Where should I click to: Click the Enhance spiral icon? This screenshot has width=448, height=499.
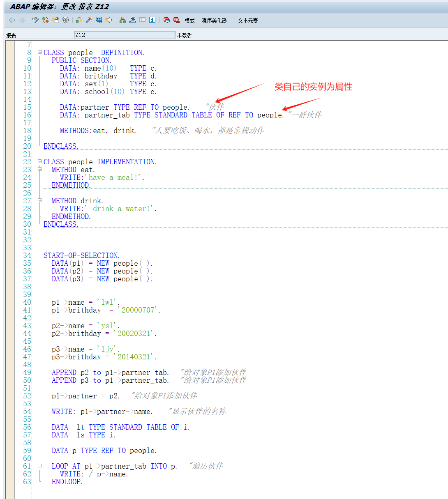coord(65,20)
